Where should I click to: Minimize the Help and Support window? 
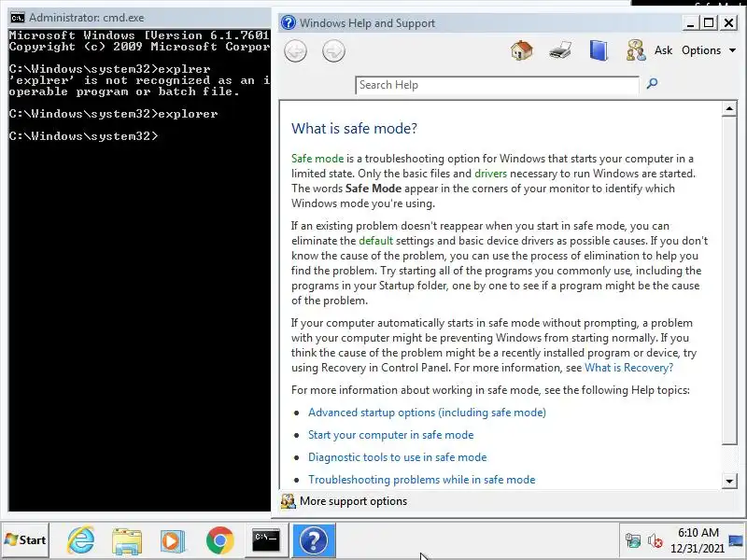click(690, 22)
